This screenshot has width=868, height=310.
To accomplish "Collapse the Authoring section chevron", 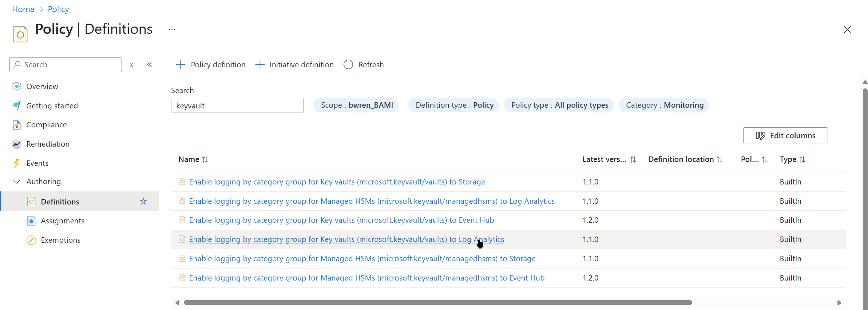I will tap(17, 182).
